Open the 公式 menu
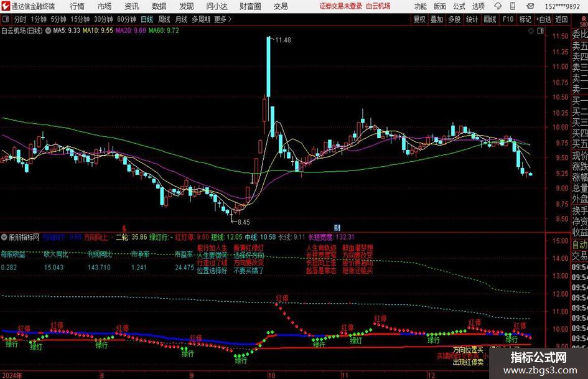Screen dimensions: 588x379 (459, 6)
